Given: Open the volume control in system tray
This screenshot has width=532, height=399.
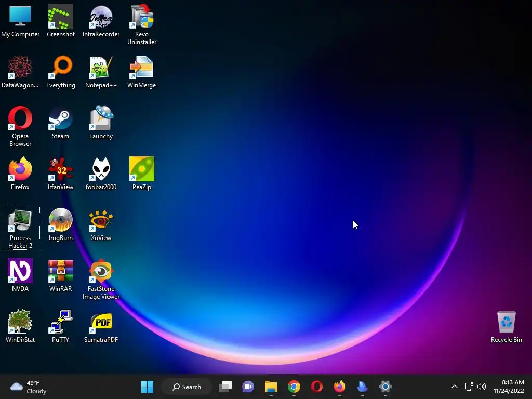Looking at the screenshot, I should [482, 387].
